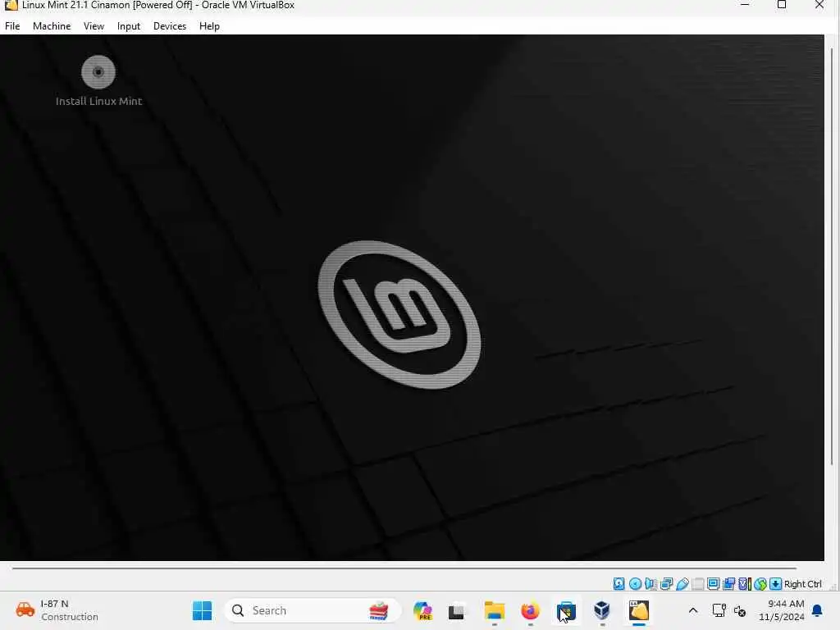Open Copilot preview from the taskbar
This screenshot has height=630, width=840.
[422, 610]
